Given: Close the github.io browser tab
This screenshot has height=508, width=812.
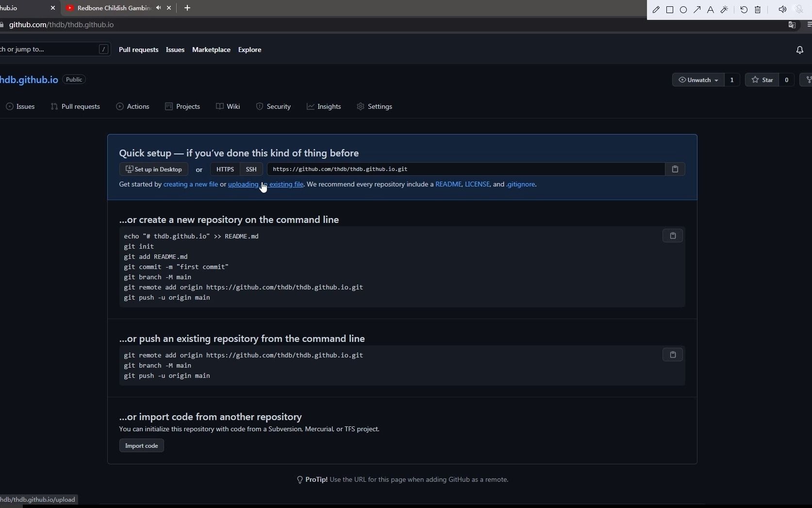Looking at the screenshot, I should click(x=53, y=8).
